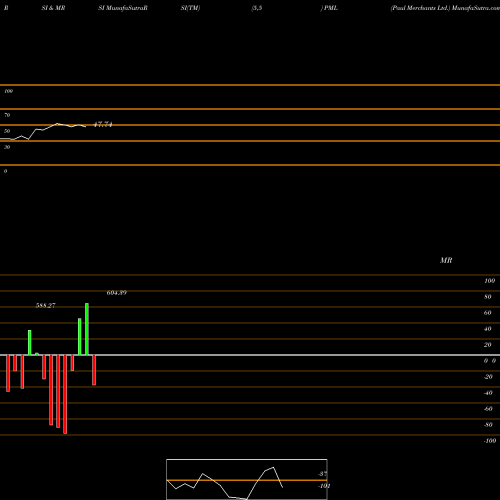Select the first green bar after red bars
500x500 pixels.
[30, 343]
